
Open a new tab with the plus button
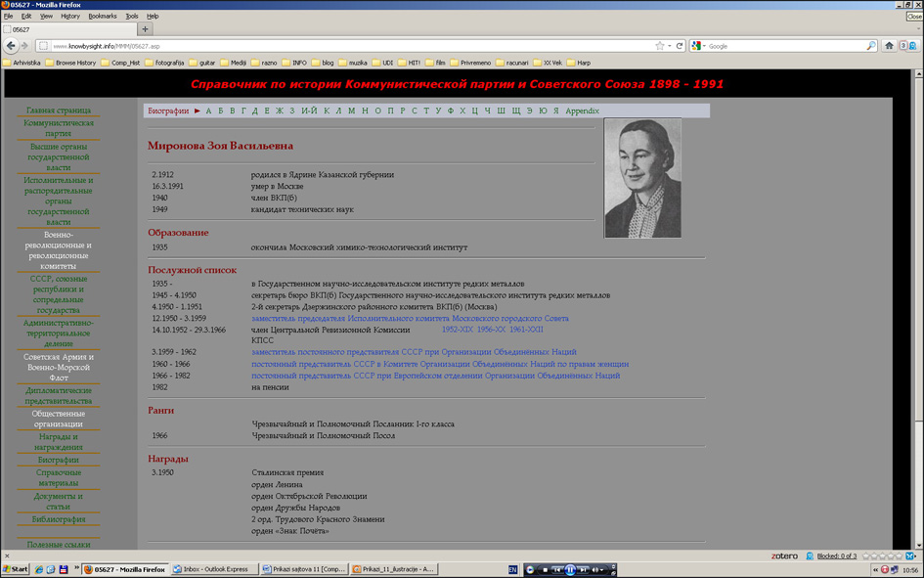[x=146, y=29]
